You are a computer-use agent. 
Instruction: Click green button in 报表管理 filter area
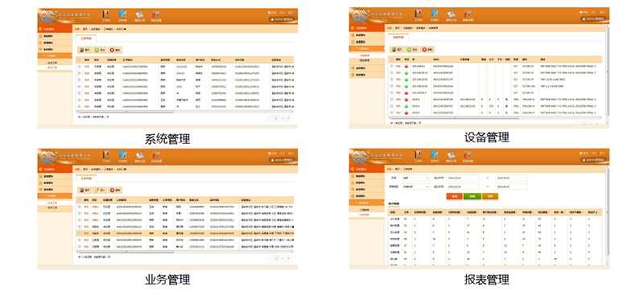click(472, 196)
